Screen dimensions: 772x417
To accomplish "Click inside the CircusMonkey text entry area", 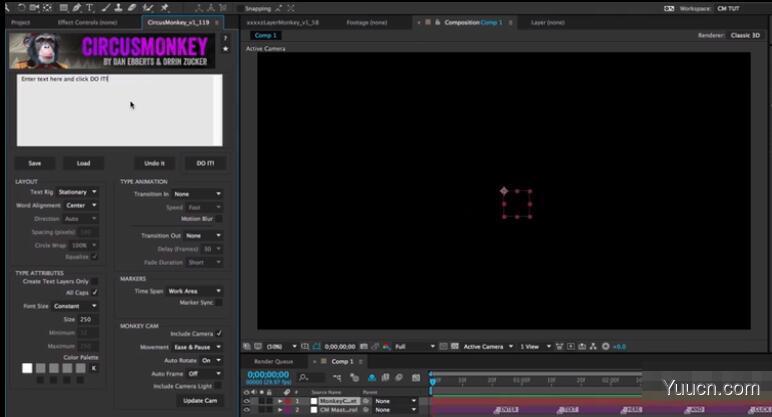I will click(x=120, y=110).
